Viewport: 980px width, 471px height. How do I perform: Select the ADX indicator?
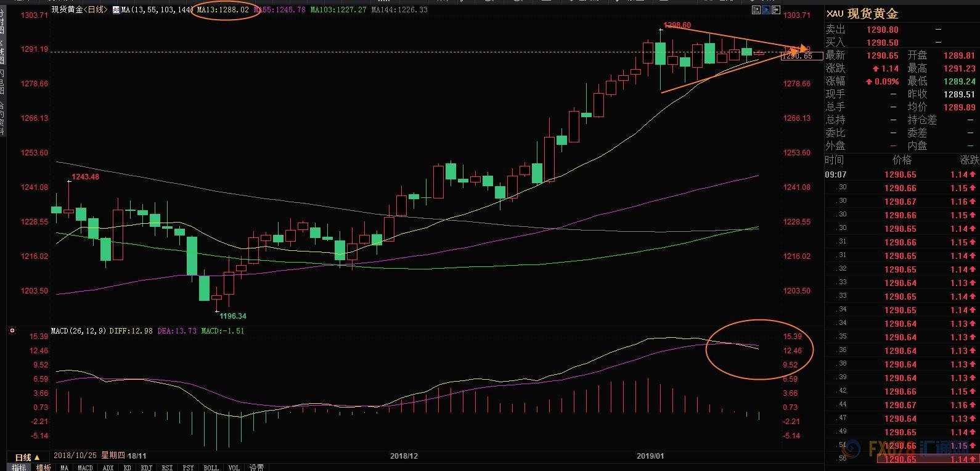point(108,467)
